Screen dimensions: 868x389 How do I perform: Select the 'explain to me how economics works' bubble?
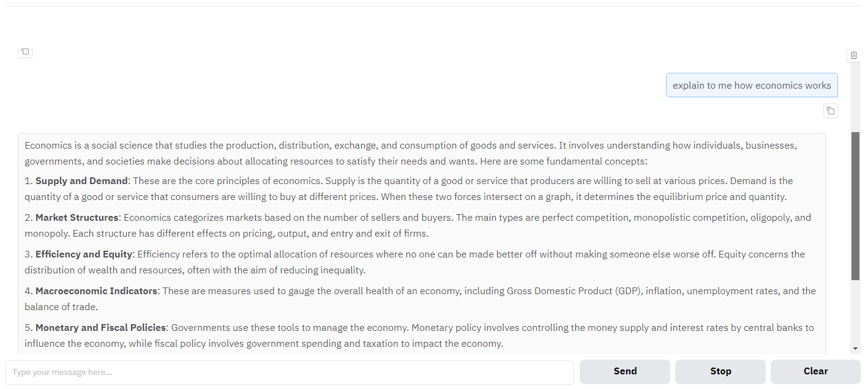752,86
